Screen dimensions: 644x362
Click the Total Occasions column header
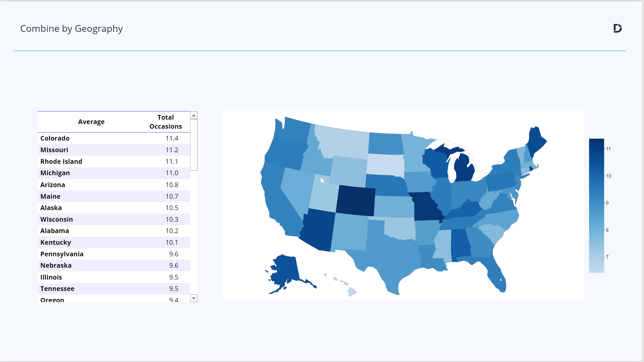[166, 122]
